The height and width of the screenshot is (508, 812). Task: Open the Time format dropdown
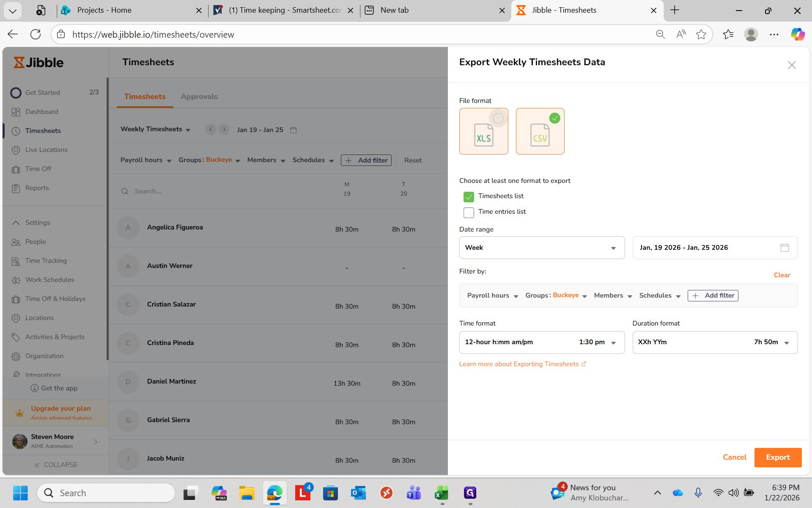pos(541,342)
